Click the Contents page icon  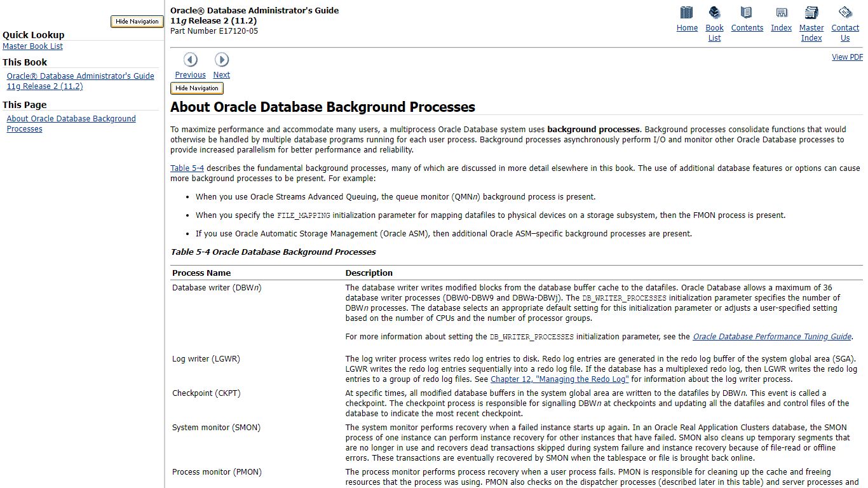[x=747, y=13]
